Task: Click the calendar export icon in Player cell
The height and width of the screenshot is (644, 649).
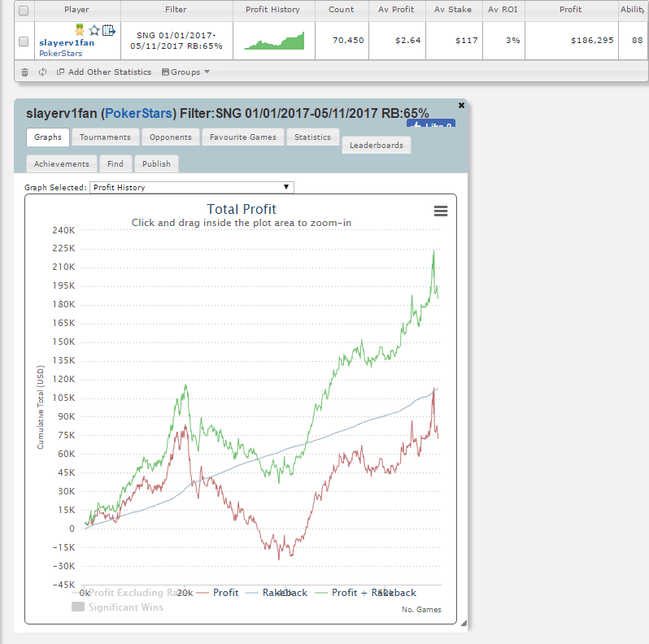Action: (x=109, y=30)
